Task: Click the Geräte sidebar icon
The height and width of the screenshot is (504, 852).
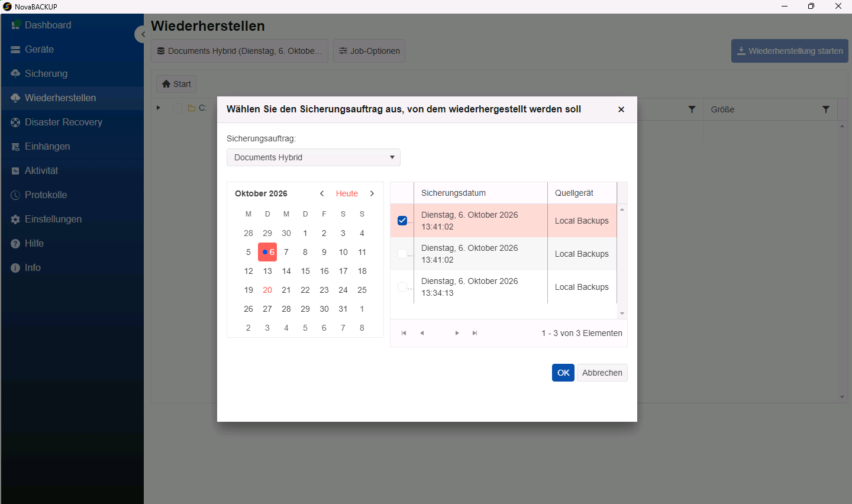Action: pos(15,50)
